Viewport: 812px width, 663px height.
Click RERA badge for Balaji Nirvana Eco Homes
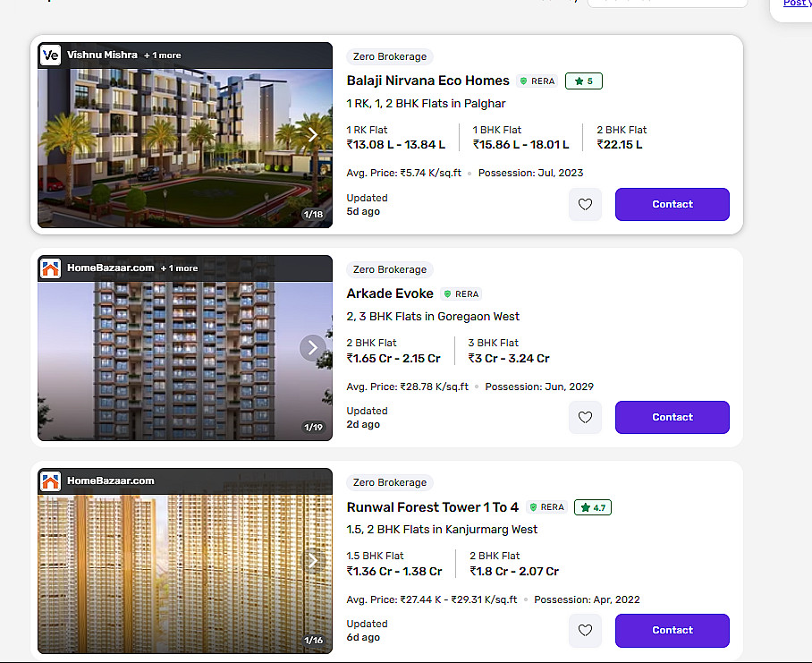537,81
